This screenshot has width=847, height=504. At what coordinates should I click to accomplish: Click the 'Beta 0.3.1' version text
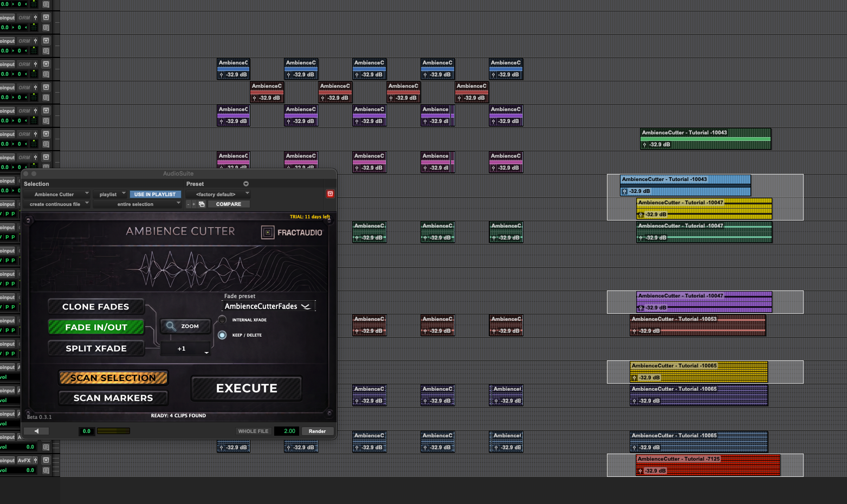click(x=40, y=417)
